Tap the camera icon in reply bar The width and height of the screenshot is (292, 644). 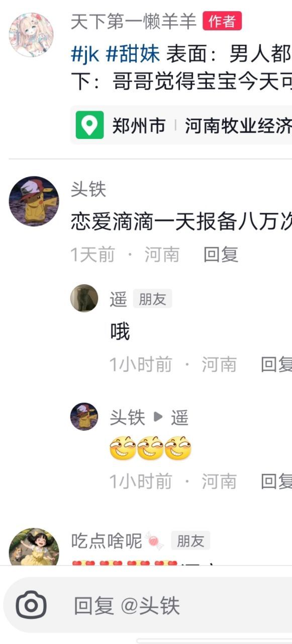pyautogui.click(x=31, y=605)
